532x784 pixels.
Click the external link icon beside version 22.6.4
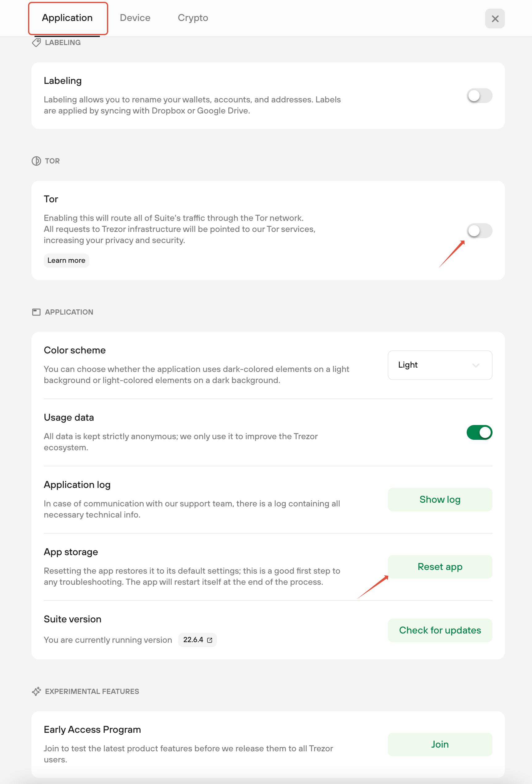click(210, 640)
